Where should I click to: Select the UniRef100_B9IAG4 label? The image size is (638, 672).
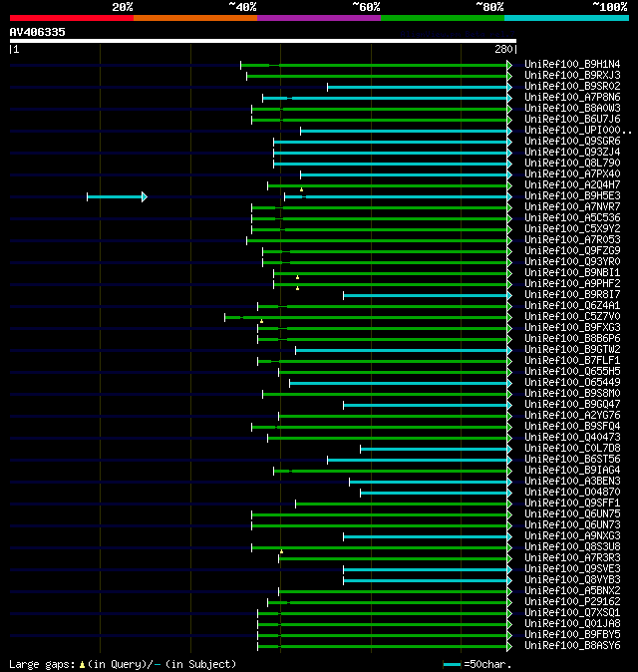pos(572,471)
